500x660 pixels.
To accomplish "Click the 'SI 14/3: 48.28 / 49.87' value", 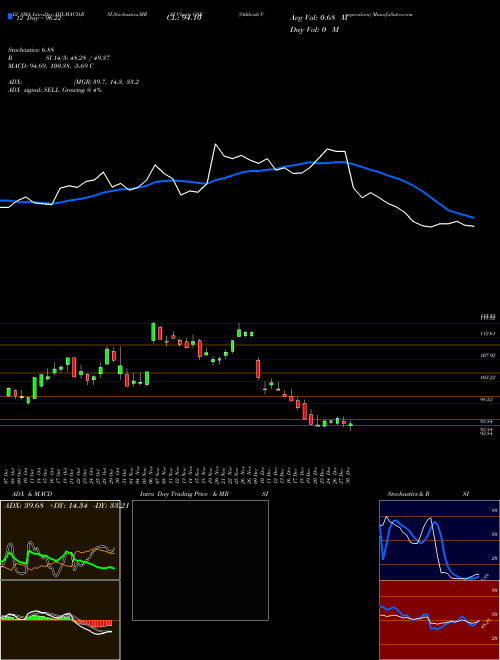I will pos(78,58).
